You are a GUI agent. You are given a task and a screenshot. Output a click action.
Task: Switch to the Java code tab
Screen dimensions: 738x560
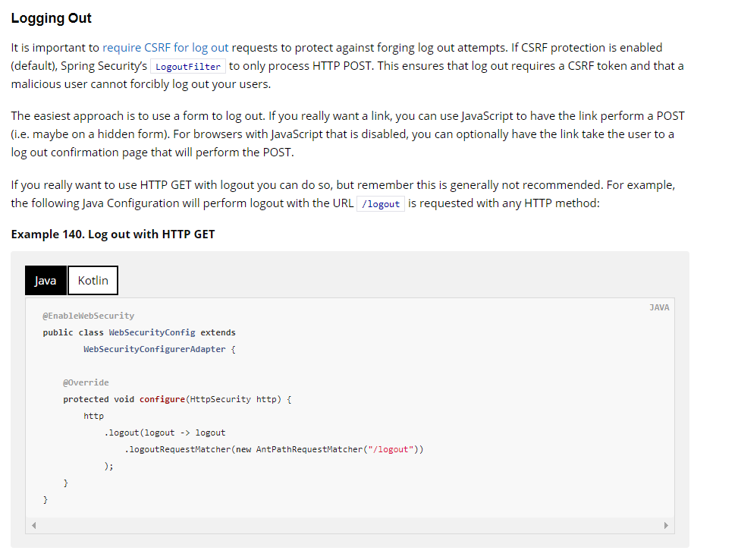click(x=46, y=280)
